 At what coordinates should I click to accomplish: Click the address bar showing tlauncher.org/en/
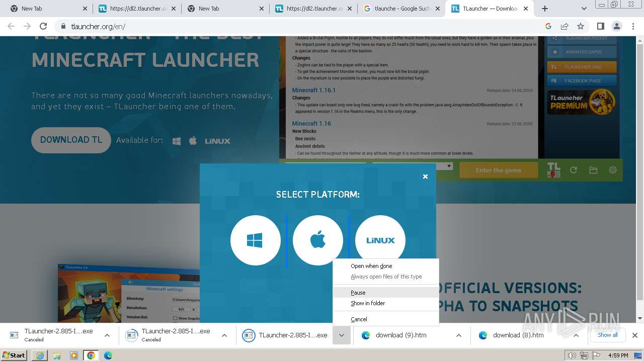302,27
